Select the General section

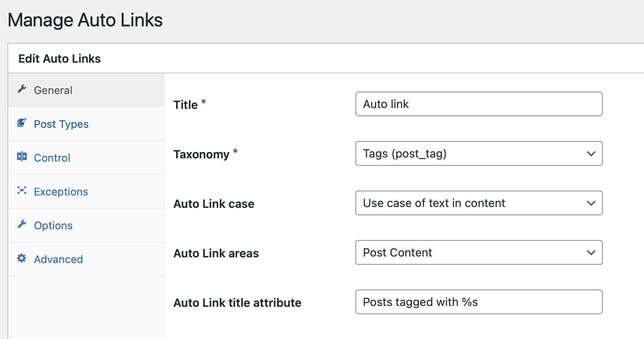click(53, 90)
